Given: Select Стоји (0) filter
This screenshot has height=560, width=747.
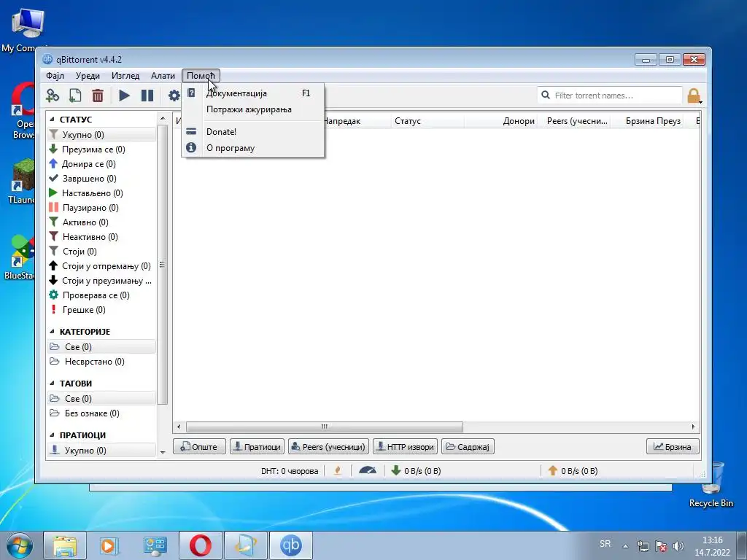Looking at the screenshot, I should click(x=101, y=252).
